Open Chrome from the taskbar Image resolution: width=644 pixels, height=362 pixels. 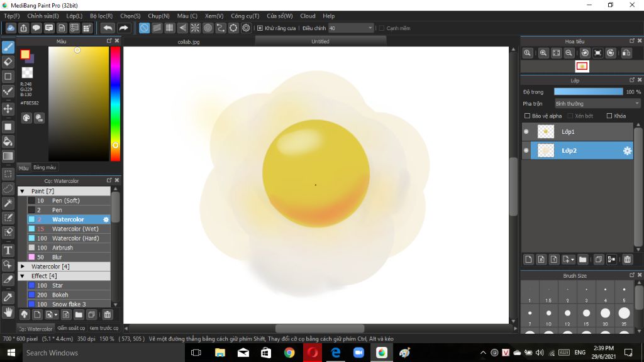tap(289, 353)
